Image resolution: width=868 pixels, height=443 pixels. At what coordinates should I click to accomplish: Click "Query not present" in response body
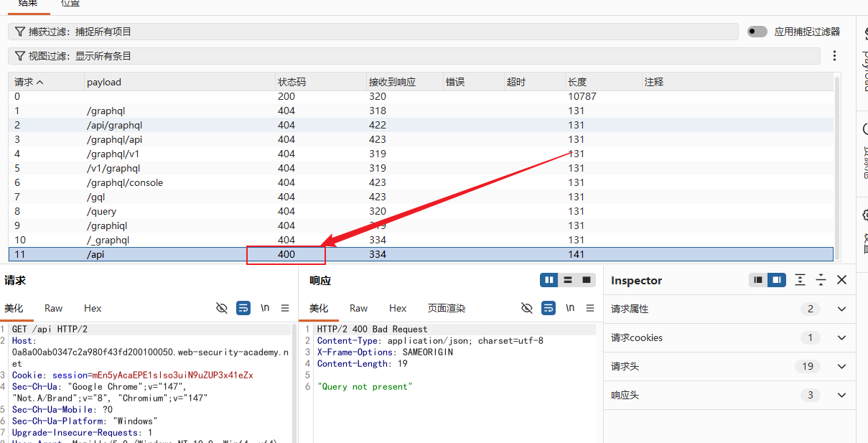click(365, 387)
